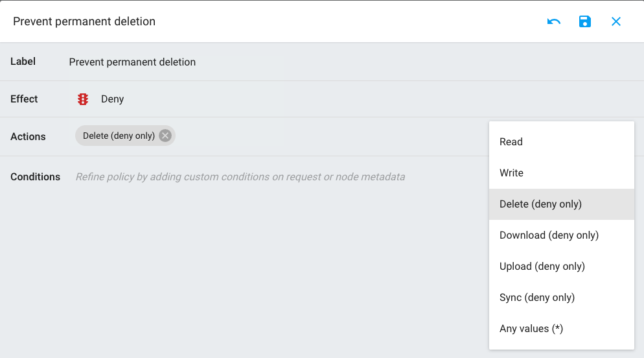Click the Actions row label
Screen dimensions: 644x358
28,136
